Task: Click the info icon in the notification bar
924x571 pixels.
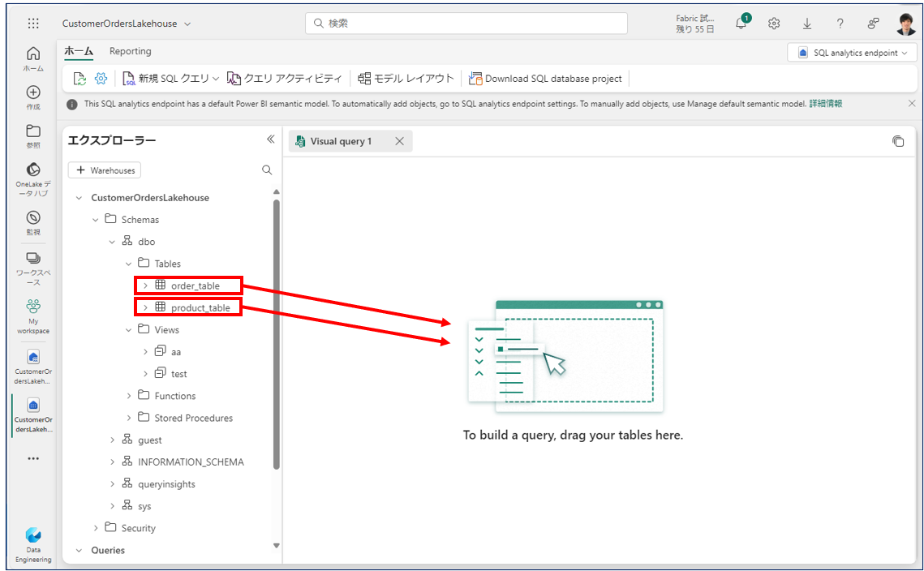Action: (x=72, y=105)
